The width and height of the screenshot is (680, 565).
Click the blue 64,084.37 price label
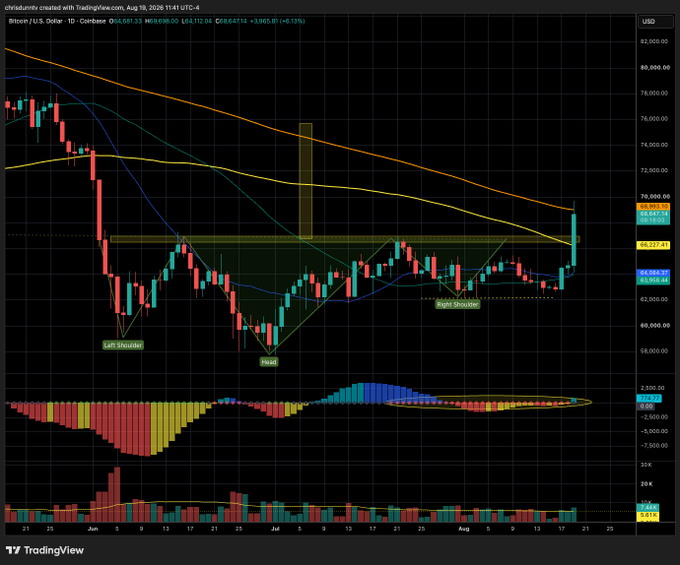coord(654,273)
